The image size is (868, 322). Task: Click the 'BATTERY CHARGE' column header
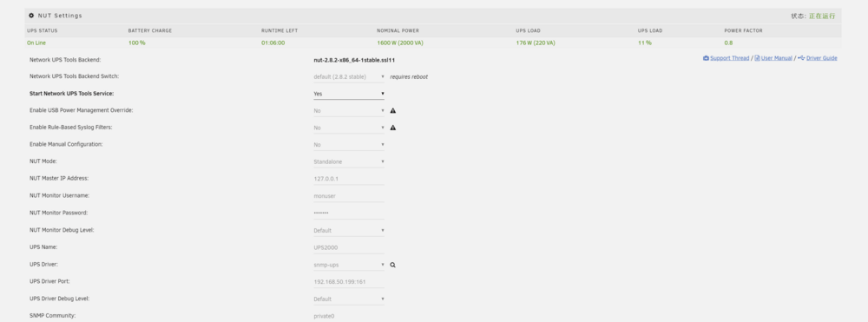point(150,30)
